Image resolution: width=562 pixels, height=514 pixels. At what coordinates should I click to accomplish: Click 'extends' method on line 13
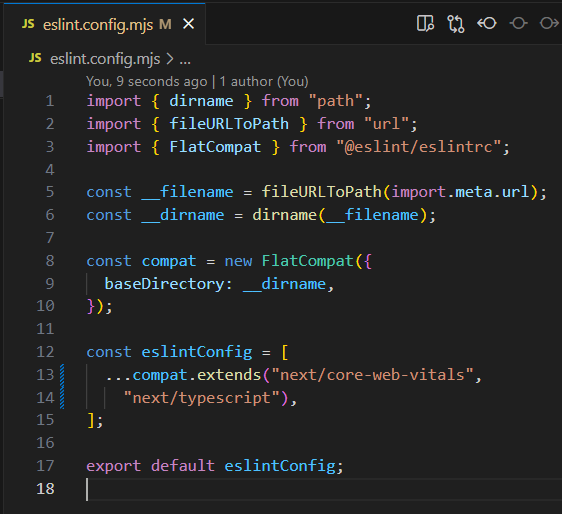coord(229,375)
